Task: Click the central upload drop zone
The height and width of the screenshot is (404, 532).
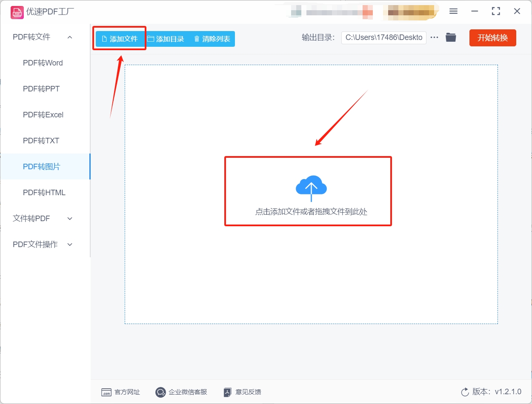Action: pyautogui.click(x=308, y=191)
